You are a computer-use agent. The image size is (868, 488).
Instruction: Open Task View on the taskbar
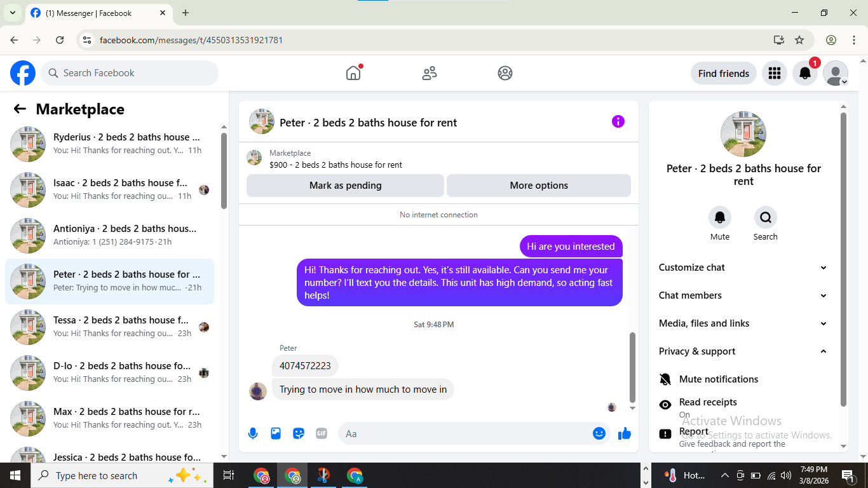[229, 475]
